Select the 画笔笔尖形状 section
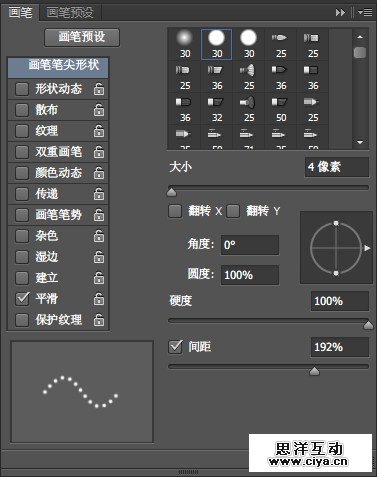 [58, 67]
